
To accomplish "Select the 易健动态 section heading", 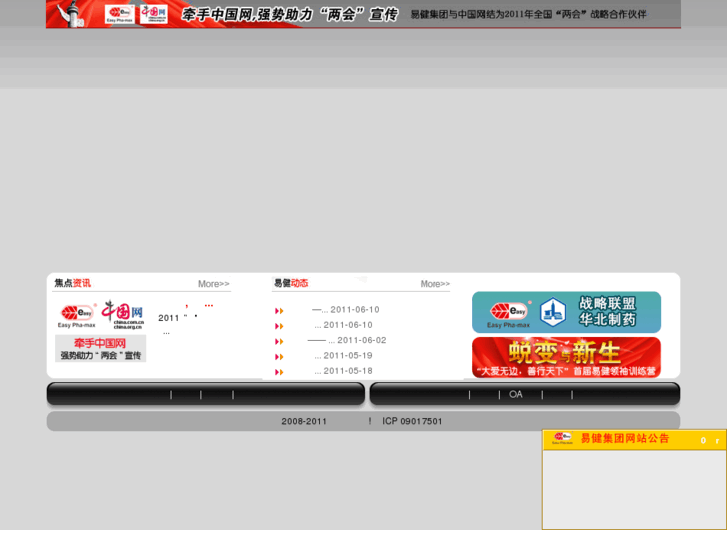I will click(291, 283).
